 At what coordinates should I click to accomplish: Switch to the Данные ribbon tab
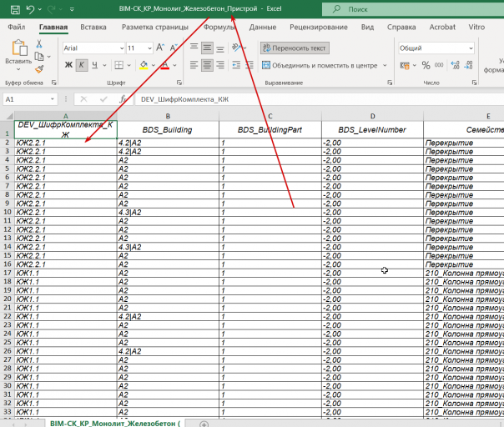[x=263, y=28]
